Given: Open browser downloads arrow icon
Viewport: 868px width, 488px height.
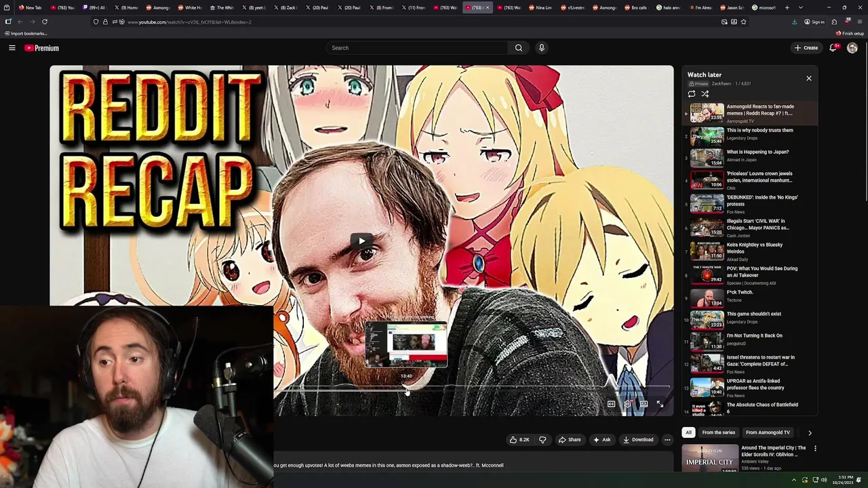Looking at the screenshot, I should pos(794,22).
